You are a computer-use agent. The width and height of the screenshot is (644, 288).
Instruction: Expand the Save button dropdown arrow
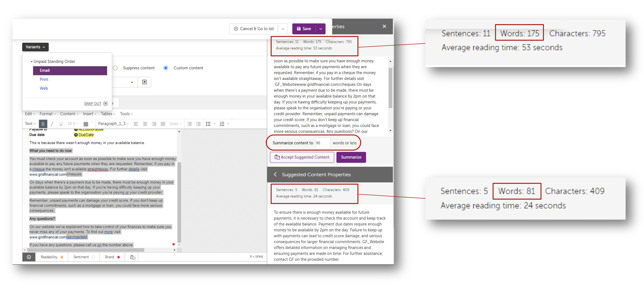[x=321, y=29]
